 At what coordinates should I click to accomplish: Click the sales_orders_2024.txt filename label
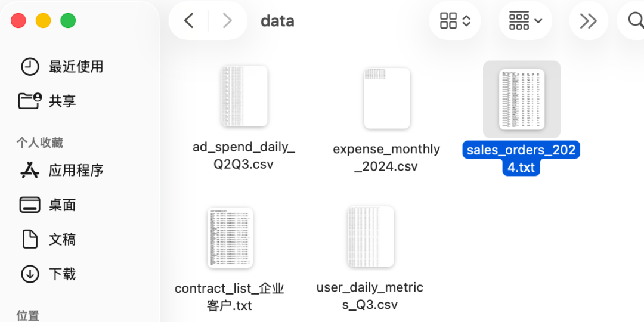tap(521, 158)
